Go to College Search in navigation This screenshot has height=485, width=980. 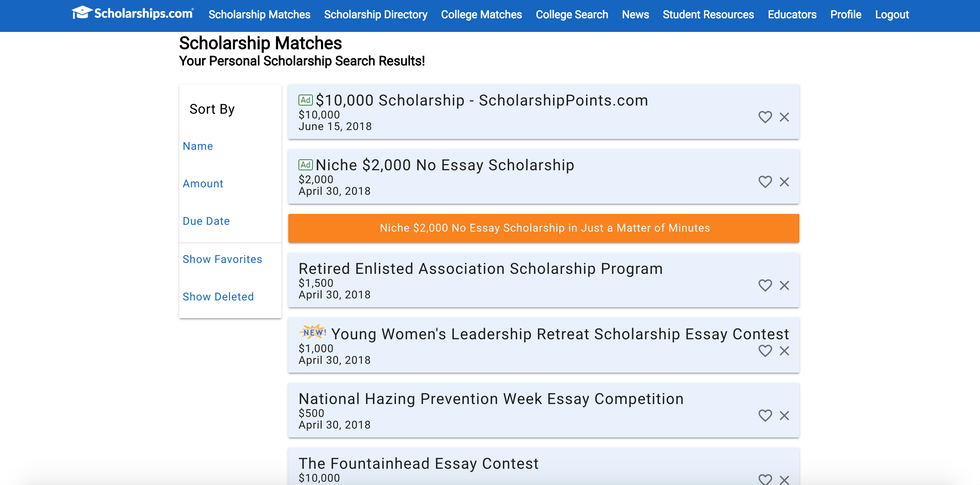572,15
